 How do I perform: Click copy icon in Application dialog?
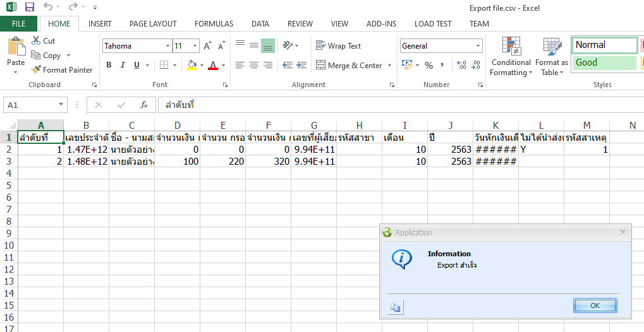[x=396, y=307]
